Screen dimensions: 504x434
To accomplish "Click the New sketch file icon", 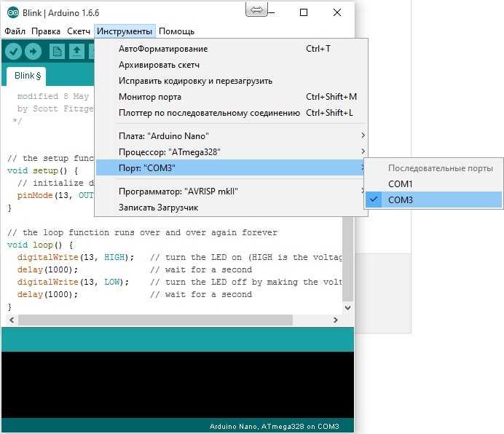I will 58,52.
